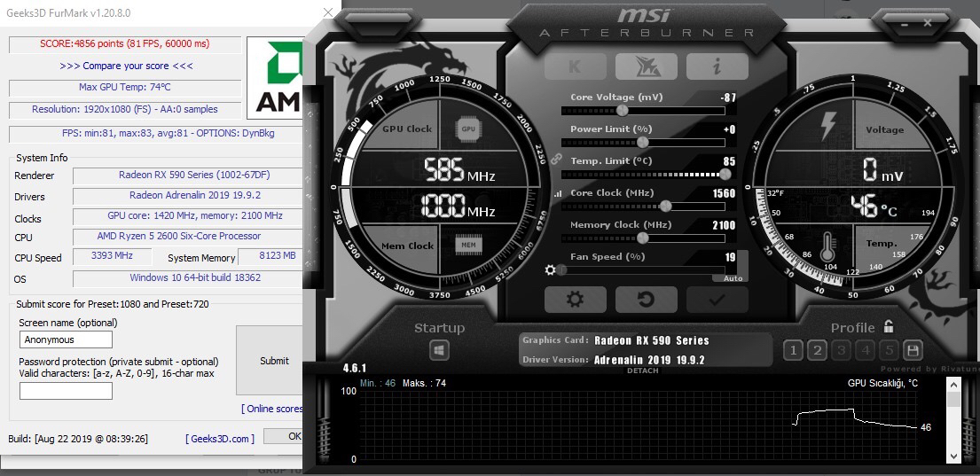Click the 8123 MB system memory field
This screenshot has height=476, width=980.
coord(271,256)
